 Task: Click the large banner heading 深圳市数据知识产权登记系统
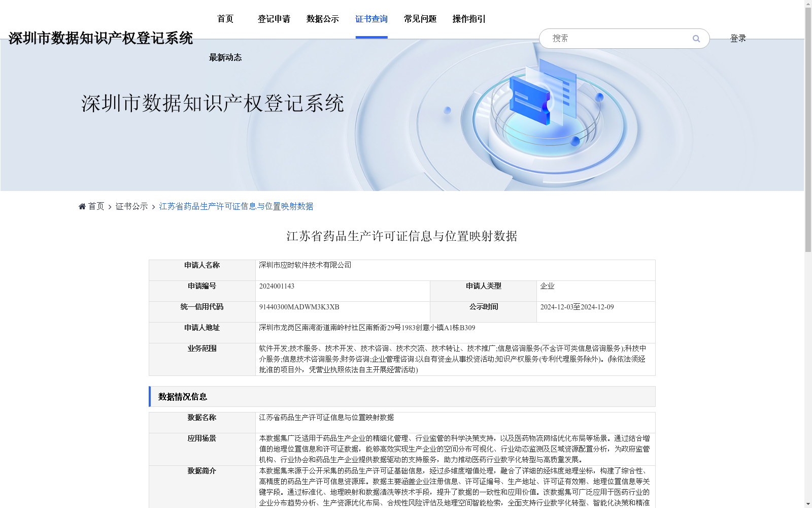coord(213,103)
